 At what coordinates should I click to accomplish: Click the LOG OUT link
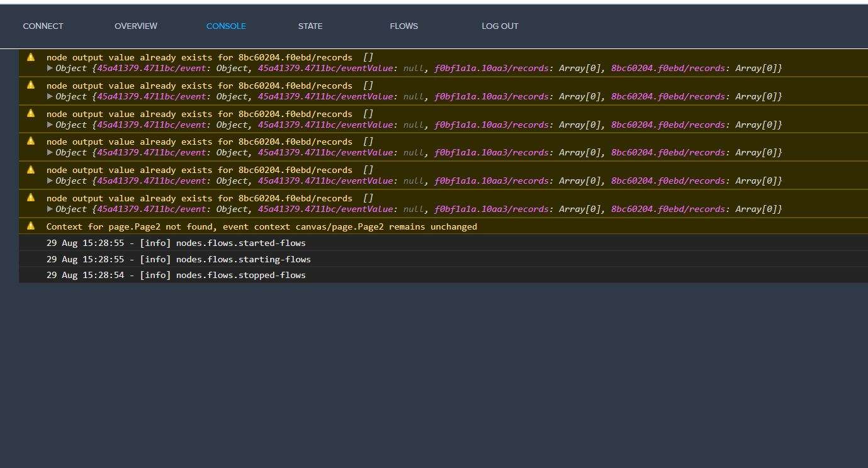pos(500,26)
